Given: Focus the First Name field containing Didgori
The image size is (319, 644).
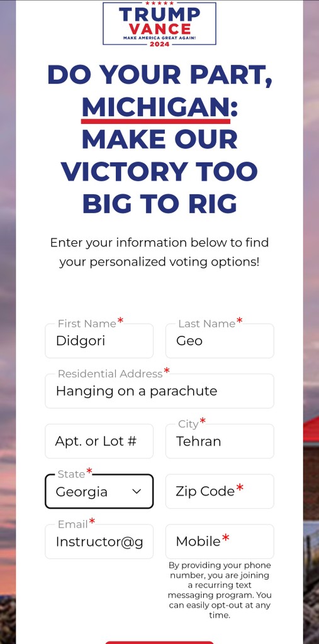Looking at the screenshot, I should pyautogui.click(x=99, y=340).
